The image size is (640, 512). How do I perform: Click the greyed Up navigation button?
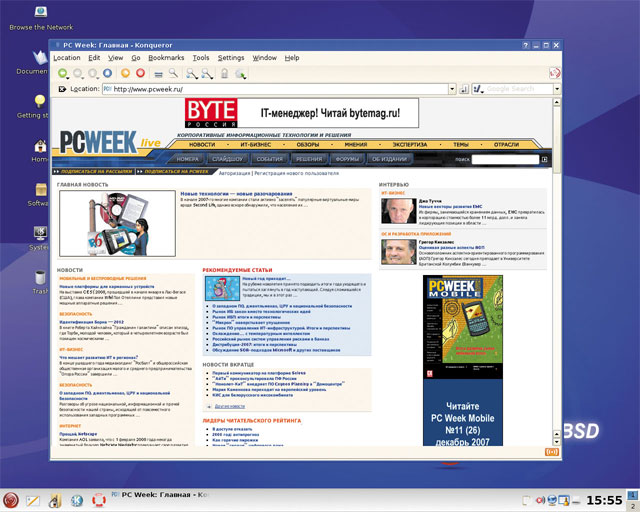coord(93,73)
